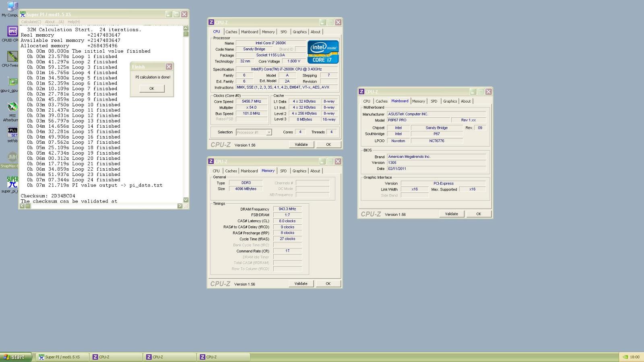The height and width of the screenshot is (362, 644).
Task: Open the About menu in Super PI
Action: tap(54, 22)
